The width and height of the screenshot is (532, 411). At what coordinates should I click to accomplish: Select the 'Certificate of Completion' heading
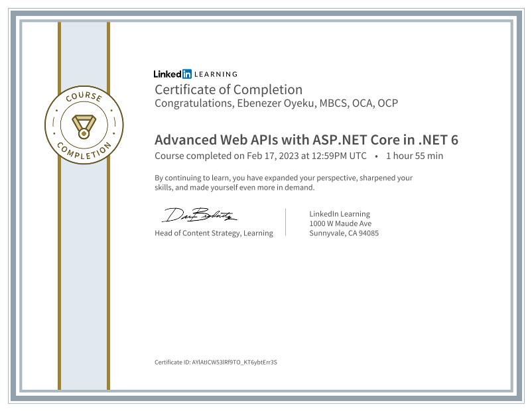pos(228,90)
